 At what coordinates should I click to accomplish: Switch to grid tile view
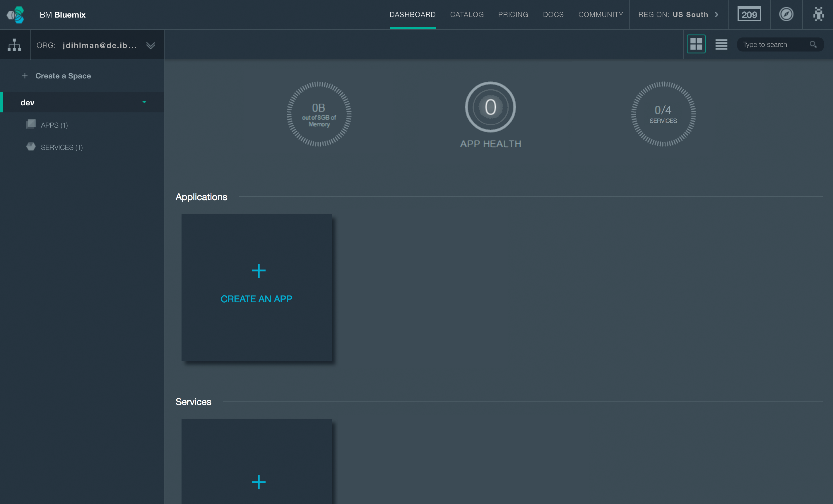(x=696, y=44)
